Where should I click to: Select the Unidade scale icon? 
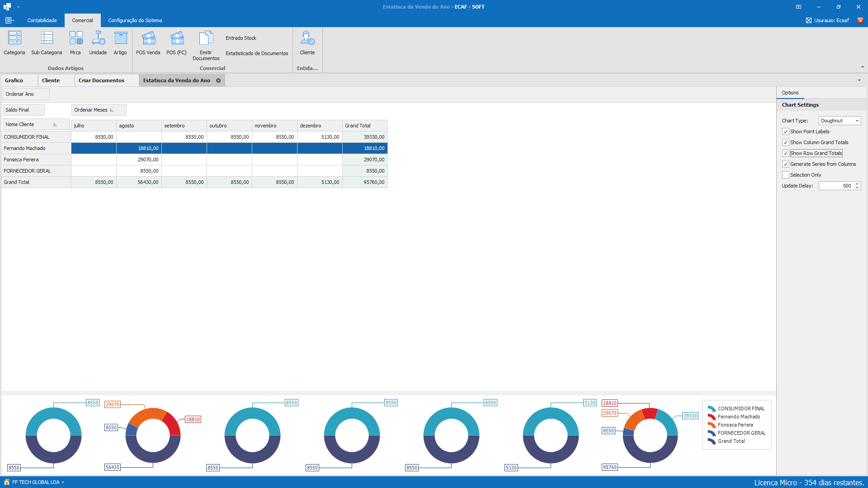98,38
